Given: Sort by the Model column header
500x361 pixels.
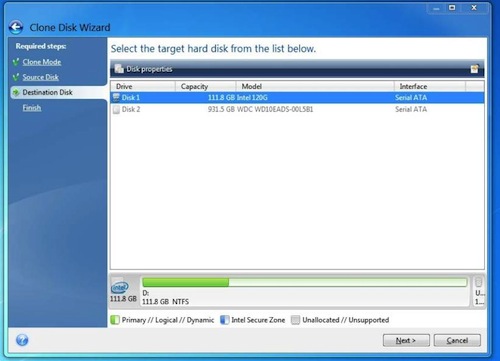Looking at the screenshot, I should (315, 86).
